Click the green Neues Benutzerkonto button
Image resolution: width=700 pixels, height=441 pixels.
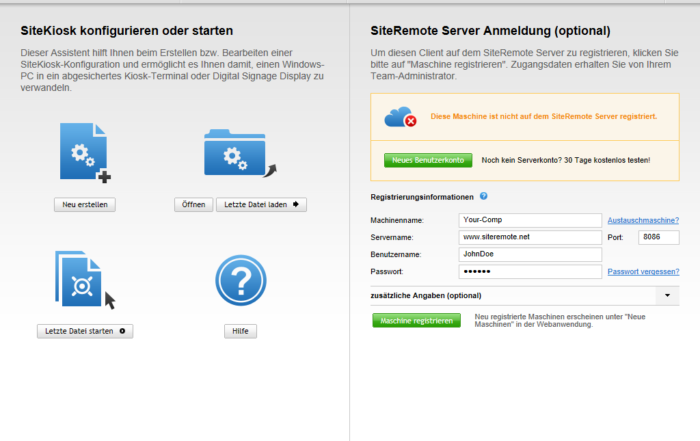428,160
